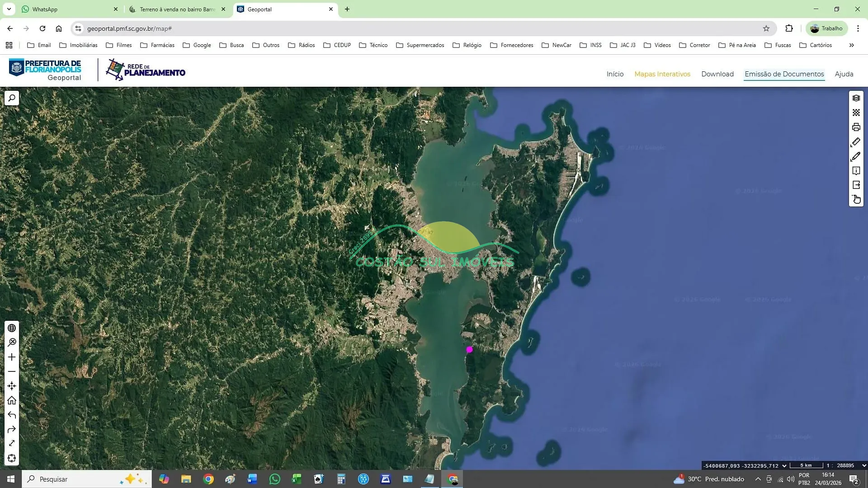
Task: Click the converging arrows center icon
Action: [12, 386]
